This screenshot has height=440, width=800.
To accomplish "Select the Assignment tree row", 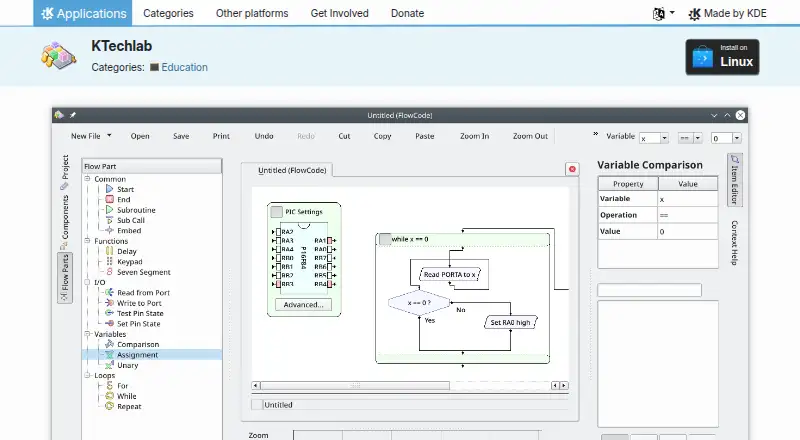I will coord(152,355).
